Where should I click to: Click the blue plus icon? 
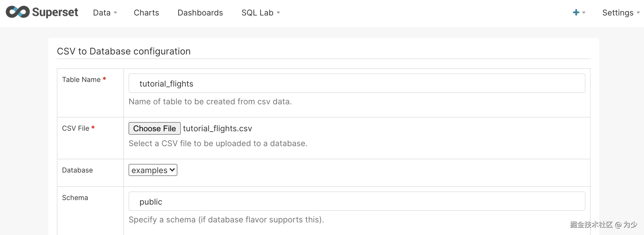tap(576, 12)
